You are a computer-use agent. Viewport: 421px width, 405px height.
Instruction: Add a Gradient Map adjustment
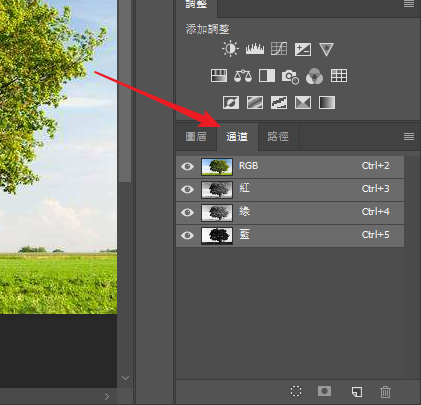click(327, 103)
